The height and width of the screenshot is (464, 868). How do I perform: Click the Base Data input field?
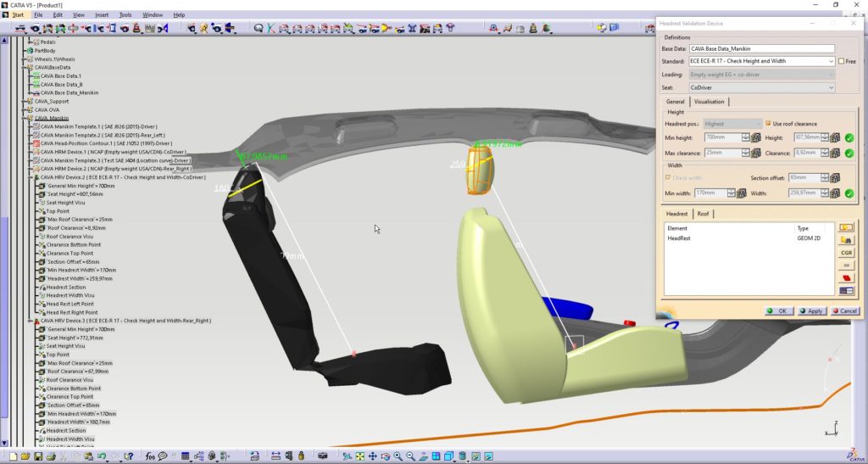pos(762,48)
